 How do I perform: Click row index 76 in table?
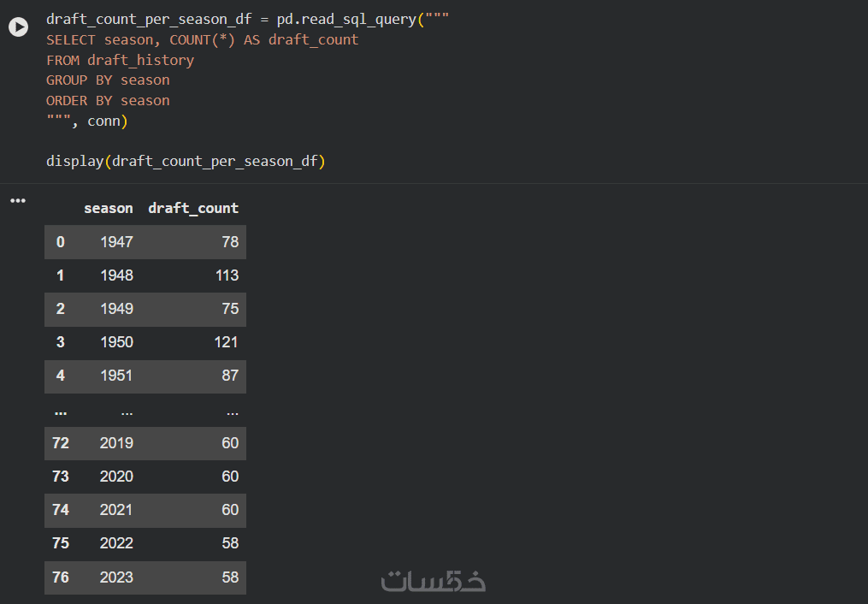point(60,577)
